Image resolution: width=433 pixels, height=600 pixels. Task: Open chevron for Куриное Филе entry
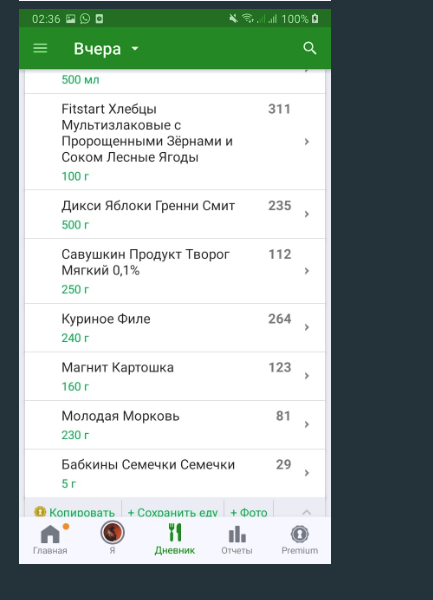(307, 327)
